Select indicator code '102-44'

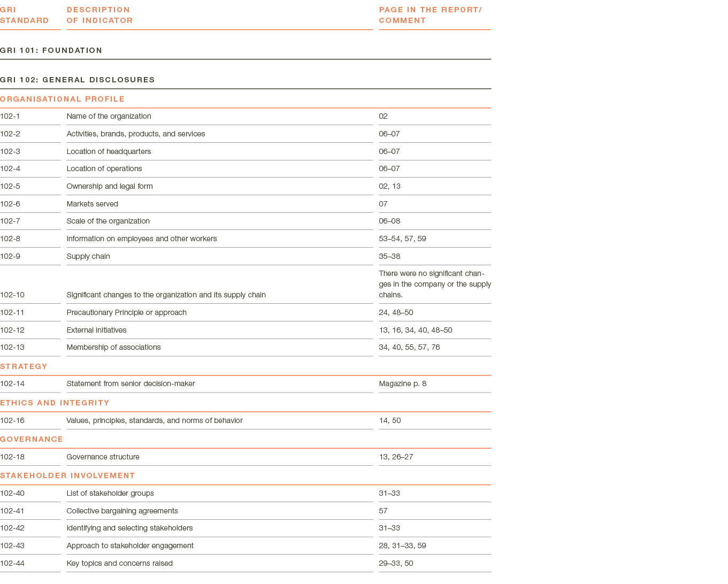click(12, 563)
